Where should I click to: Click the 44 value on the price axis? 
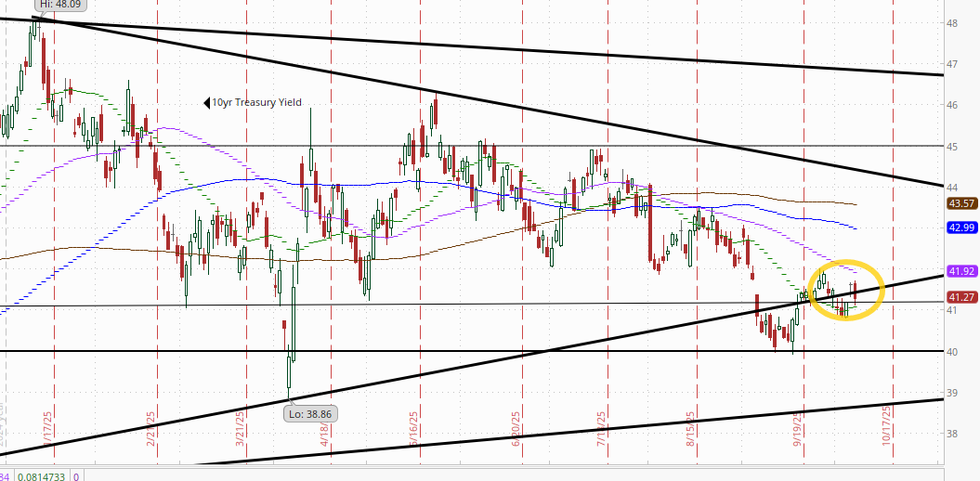pyautogui.click(x=953, y=188)
